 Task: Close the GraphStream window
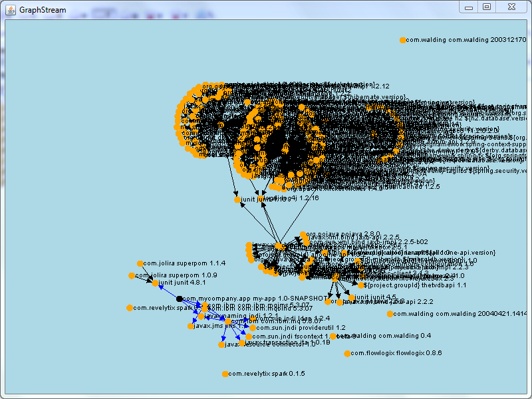511,7
